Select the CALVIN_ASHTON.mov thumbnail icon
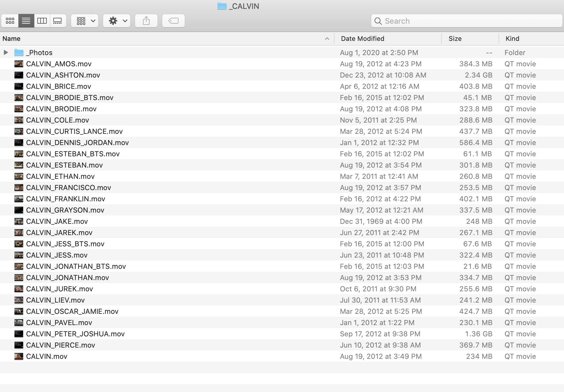This screenshot has height=392, width=564. point(19,75)
